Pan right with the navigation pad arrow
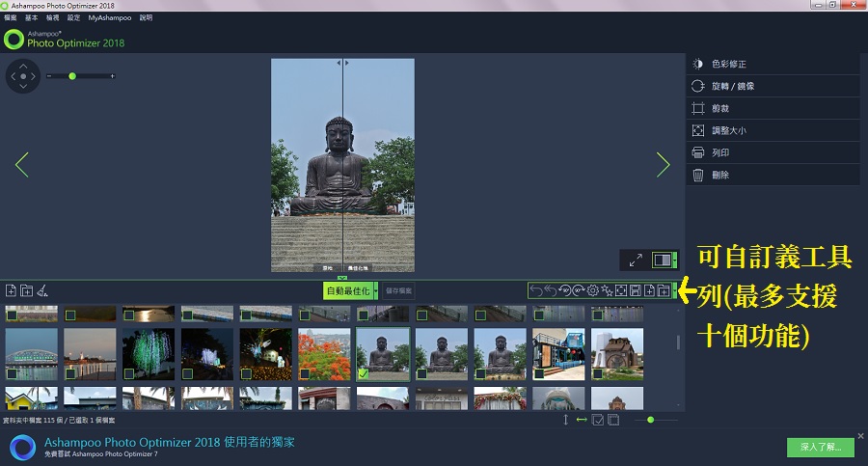 click(33, 76)
